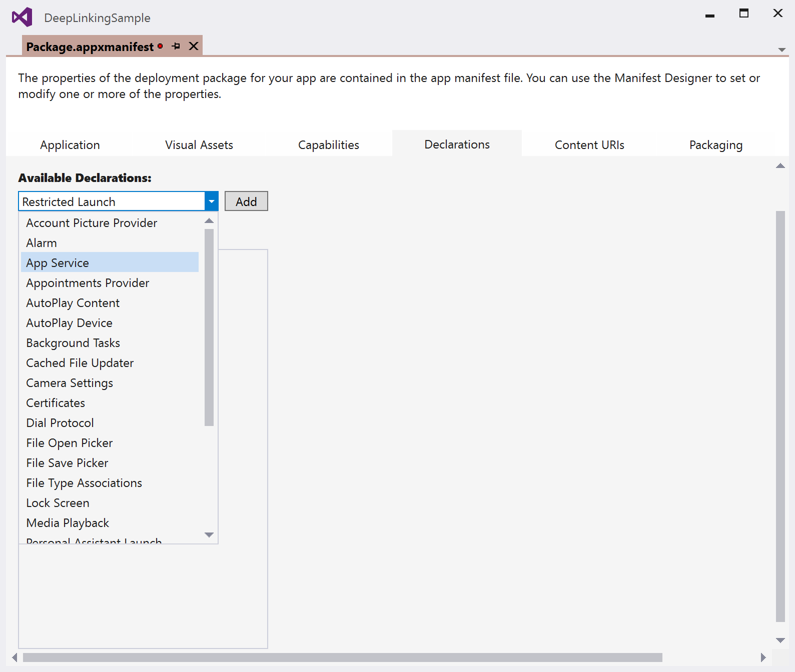This screenshot has height=672, width=795.
Task: Switch to the Visual Assets tab
Action: tap(199, 145)
